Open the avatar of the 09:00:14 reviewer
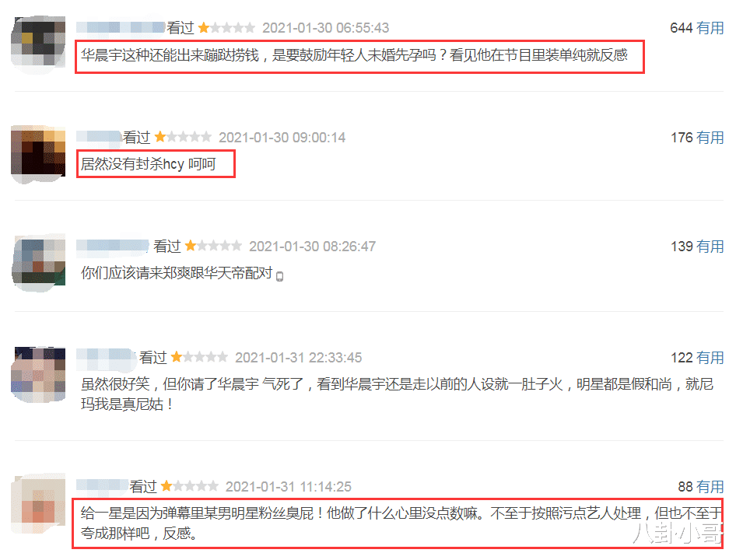 38,153
